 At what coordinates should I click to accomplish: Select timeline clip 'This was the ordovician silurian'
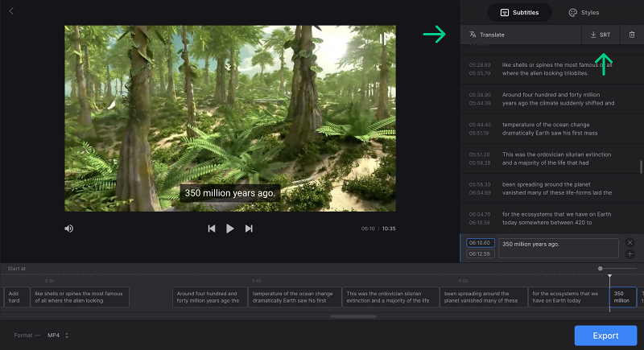[x=390, y=297]
